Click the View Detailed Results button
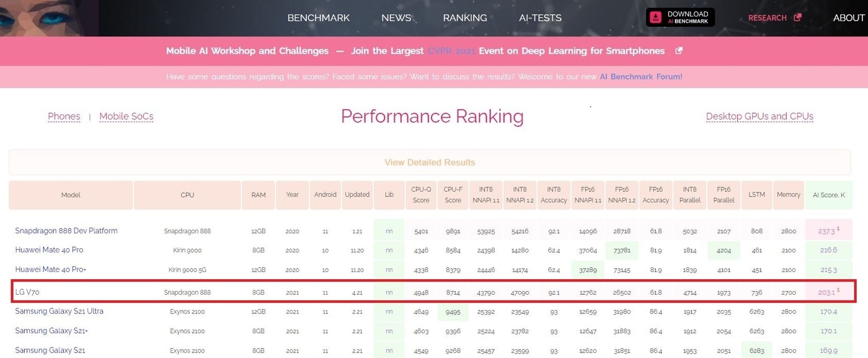 point(430,162)
